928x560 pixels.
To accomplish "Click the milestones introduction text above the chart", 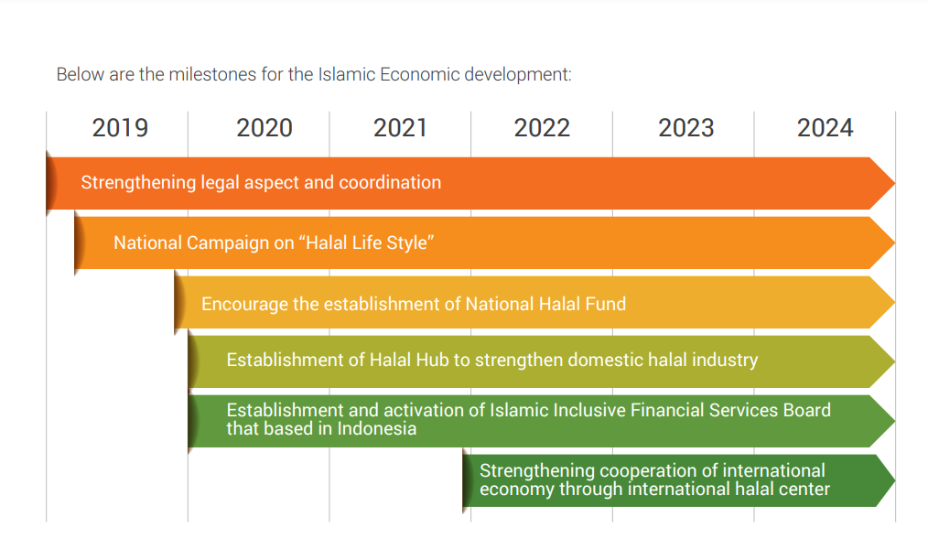I will [314, 74].
